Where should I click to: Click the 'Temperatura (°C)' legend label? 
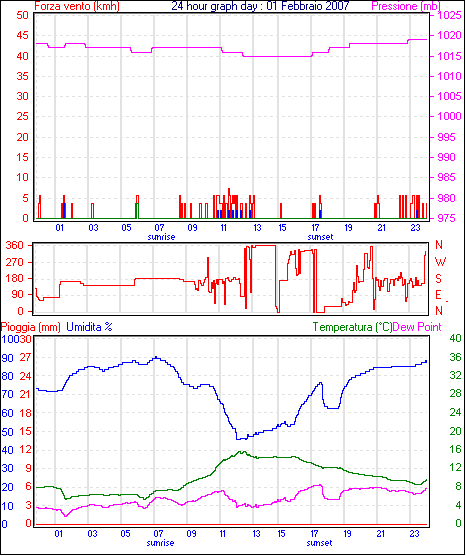pyautogui.click(x=353, y=327)
